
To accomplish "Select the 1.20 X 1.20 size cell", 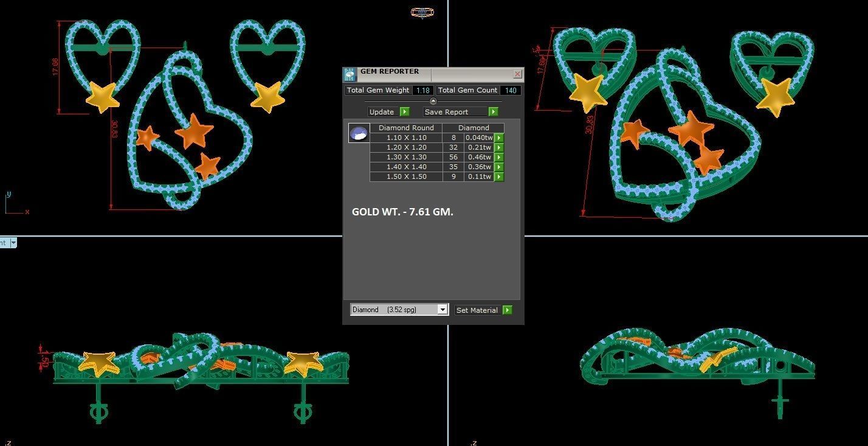I will (x=406, y=148).
